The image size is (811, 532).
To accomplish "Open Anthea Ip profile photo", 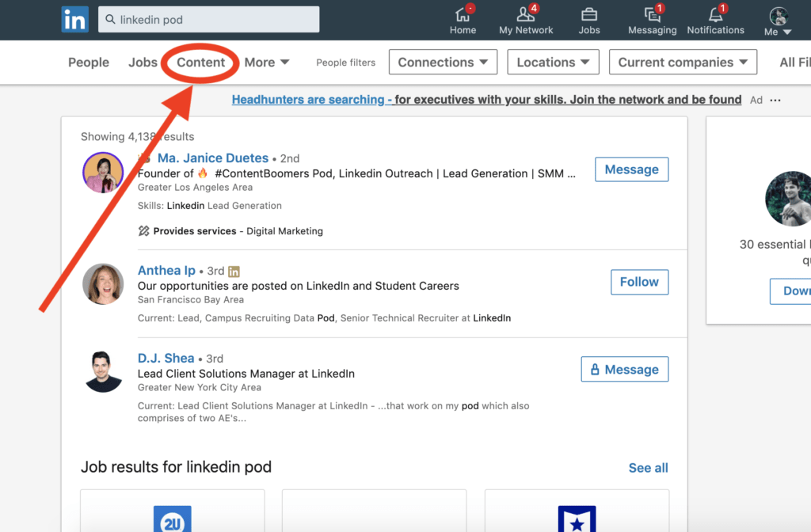I will [x=103, y=284].
